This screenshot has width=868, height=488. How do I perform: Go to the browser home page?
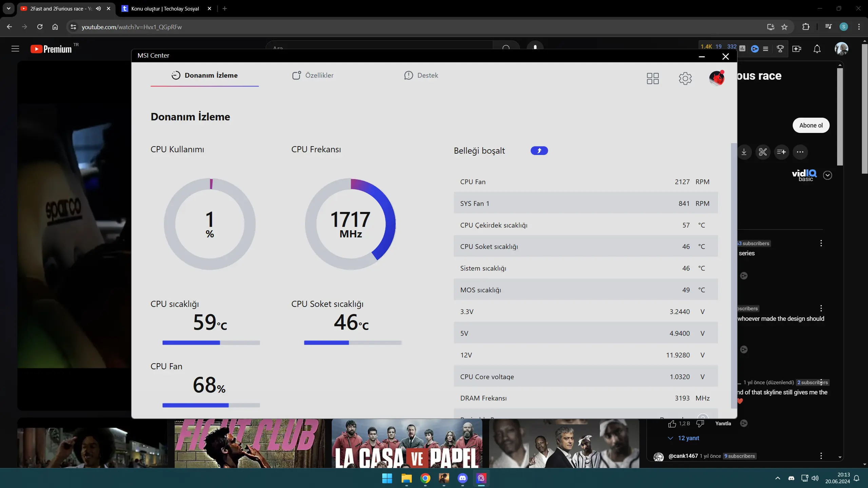pyautogui.click(x=55, y=27)
